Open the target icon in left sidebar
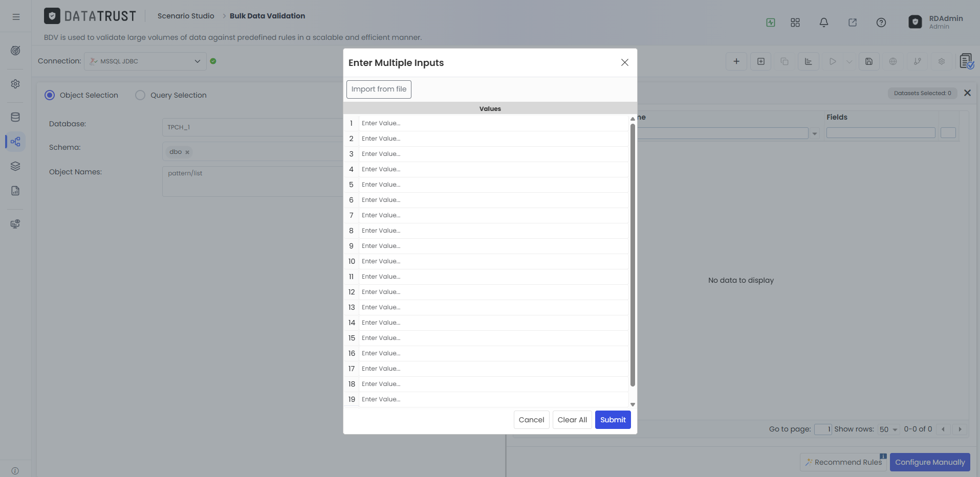 click(15, 51)
